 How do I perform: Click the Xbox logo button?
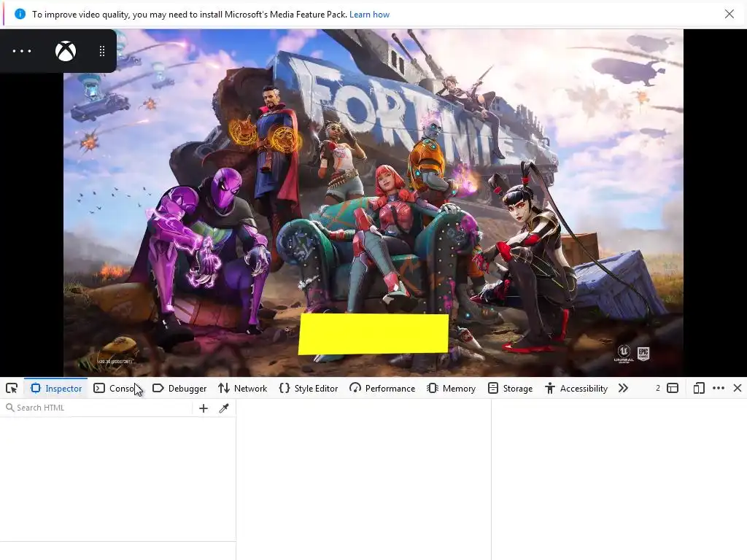click(66, 51)
